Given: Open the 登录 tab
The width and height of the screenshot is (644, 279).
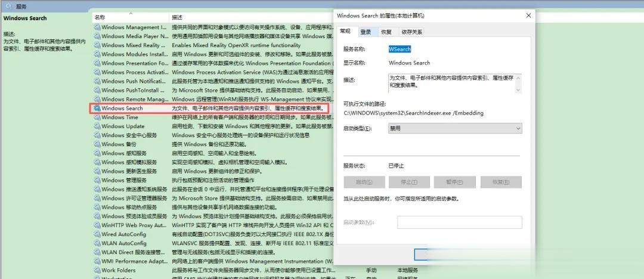Looking at the screenshot, I should tap(366, 32).
